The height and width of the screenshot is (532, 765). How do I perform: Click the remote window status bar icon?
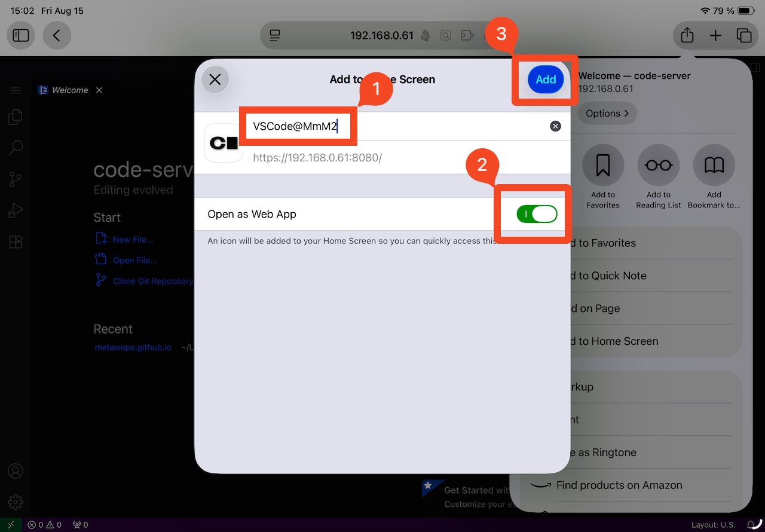tap(11, 525)
